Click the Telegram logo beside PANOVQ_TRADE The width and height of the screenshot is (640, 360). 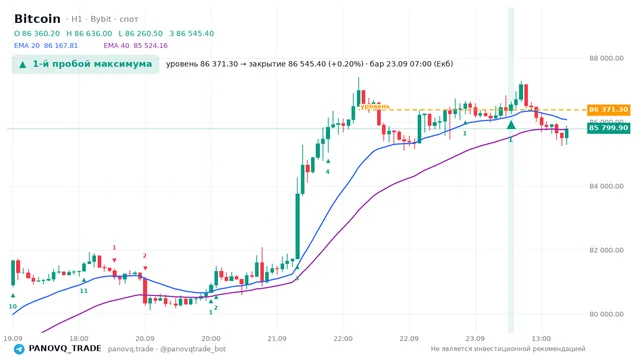(x=19, y=349)
